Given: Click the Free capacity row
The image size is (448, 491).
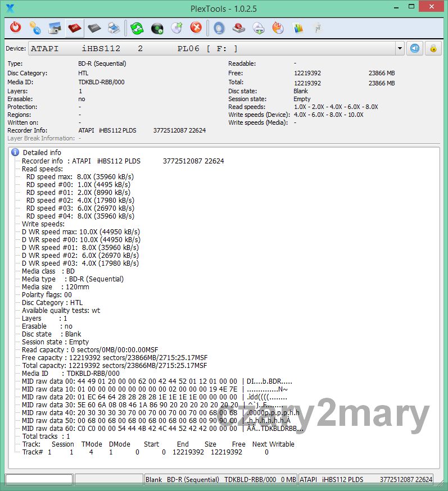Looking at the screenshot, I should [x=115, y=358].
